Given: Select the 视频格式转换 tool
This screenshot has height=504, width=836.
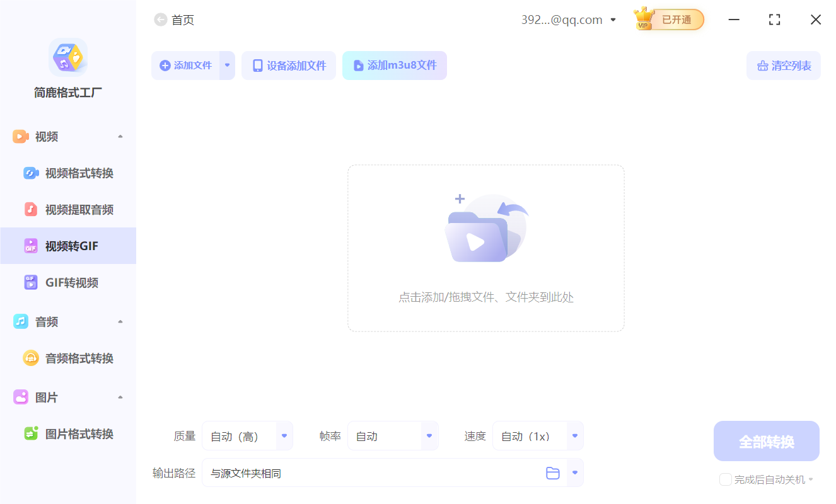Looking at the screenshot, I should [69, 173].
